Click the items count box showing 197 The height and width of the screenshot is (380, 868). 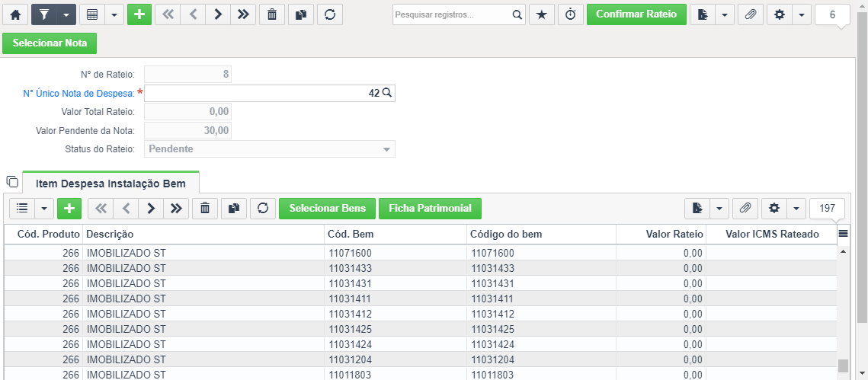point(827,209)
